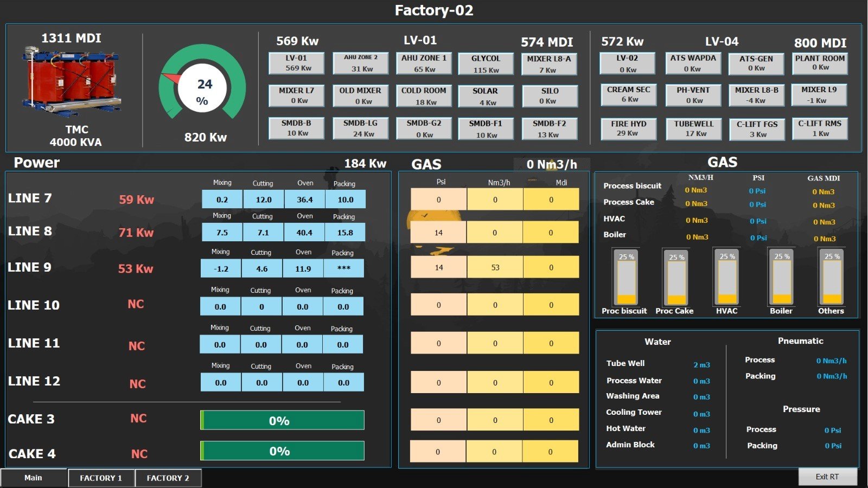868x488 pixels.
Task: Click LINE 8 Oven value 40.4
Action: click(x=304, y=232)
